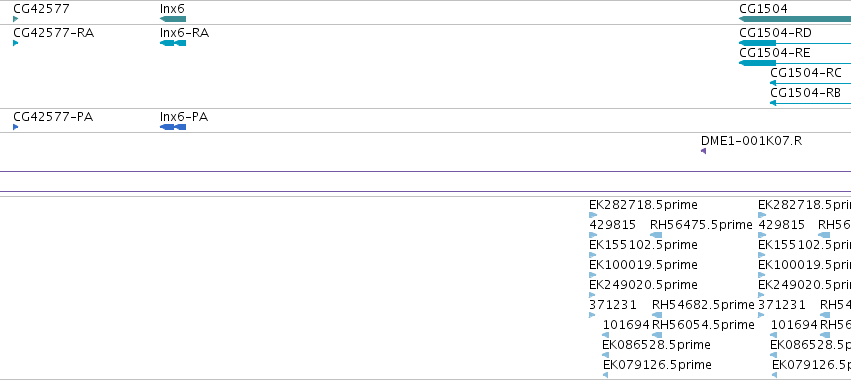Click the CG42577-RA transcript marker

16,43
